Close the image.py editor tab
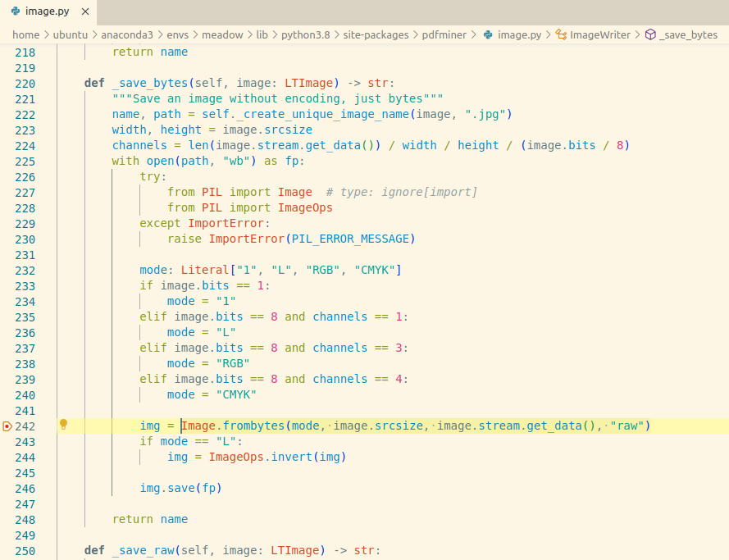729x560 pixels. coord(85,11)
